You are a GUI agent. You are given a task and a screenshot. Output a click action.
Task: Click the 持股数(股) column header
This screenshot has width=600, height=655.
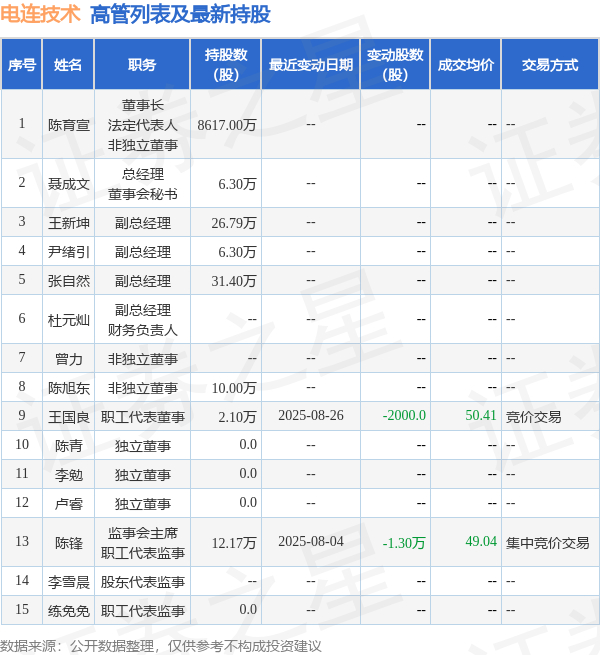[x=226, y=65]
